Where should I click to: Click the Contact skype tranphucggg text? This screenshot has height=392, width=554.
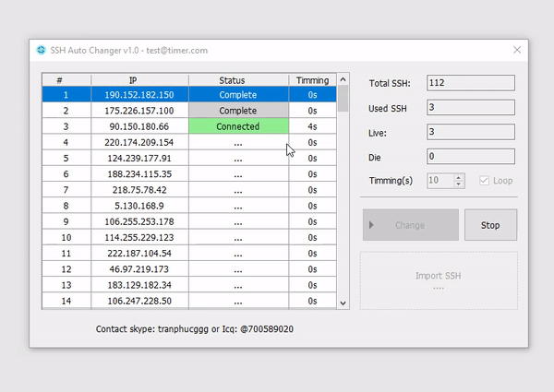click(x=194, y=329)
